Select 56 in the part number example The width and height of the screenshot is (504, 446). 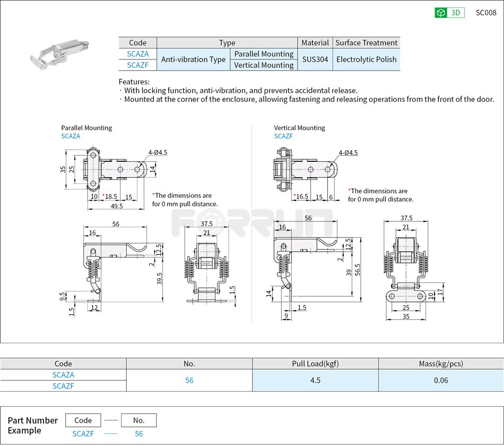[138, 434]
